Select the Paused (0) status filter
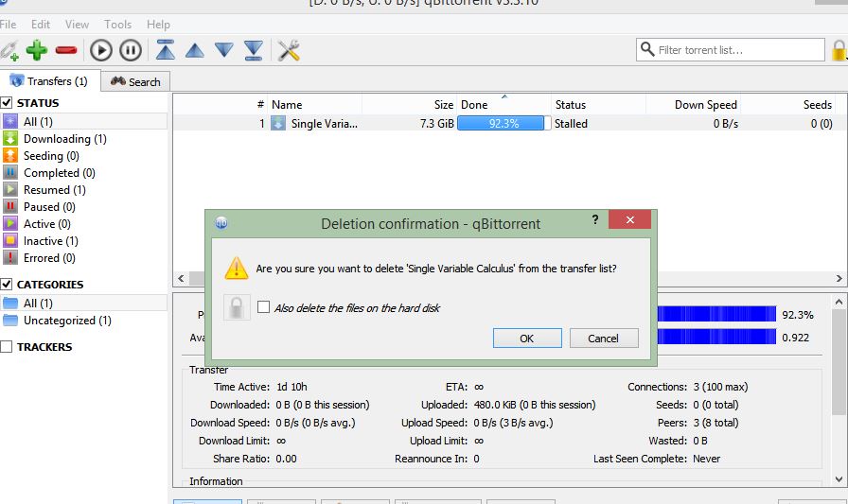 pyautogui.click(x=84, y=207)
